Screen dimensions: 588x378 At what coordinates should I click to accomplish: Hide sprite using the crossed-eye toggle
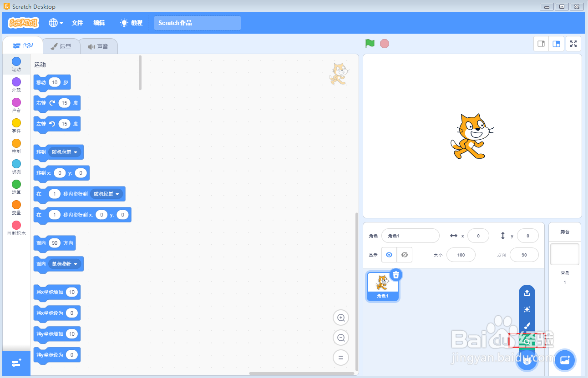[404, 255]
